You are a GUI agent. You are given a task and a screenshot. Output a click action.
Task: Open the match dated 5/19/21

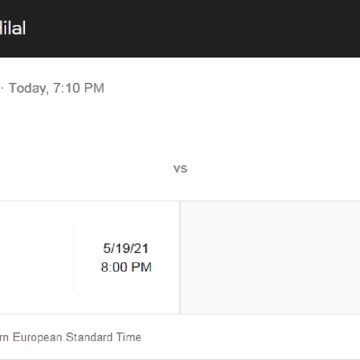click(x=126, y=258)
